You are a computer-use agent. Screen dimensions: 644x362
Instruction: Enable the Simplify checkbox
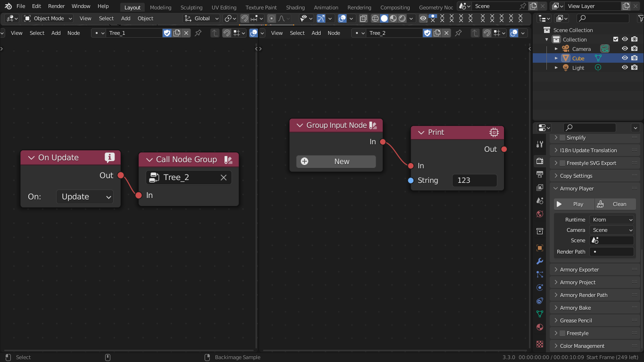(x=562, y=138)
